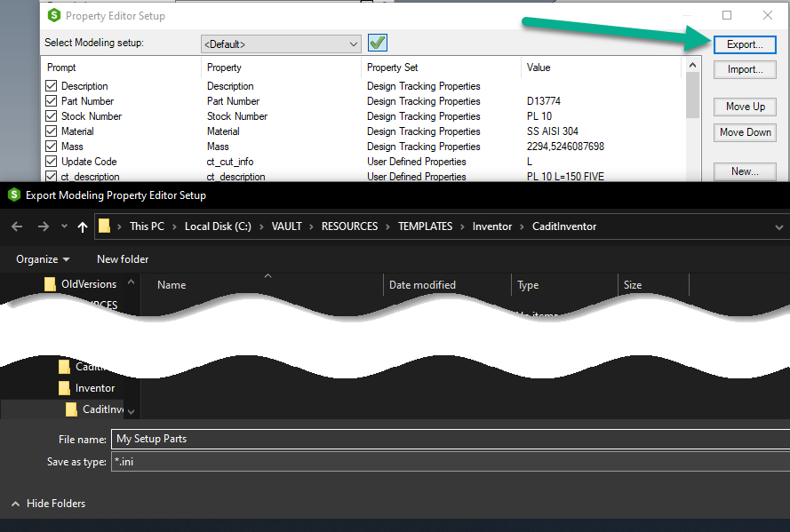Click the Mass value 2294,5246087698
The image size is (790, 532).
coord(565,147)
